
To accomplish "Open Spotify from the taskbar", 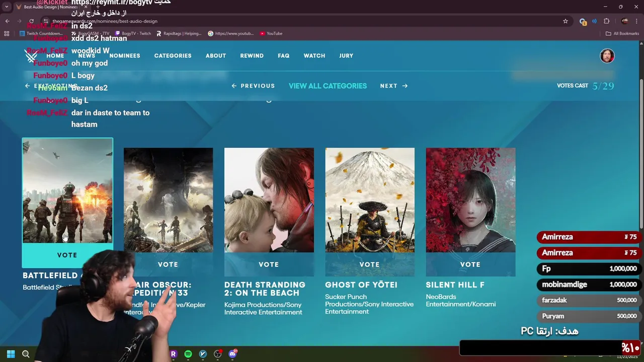I will pyautogui.click(x=188, y=354).
